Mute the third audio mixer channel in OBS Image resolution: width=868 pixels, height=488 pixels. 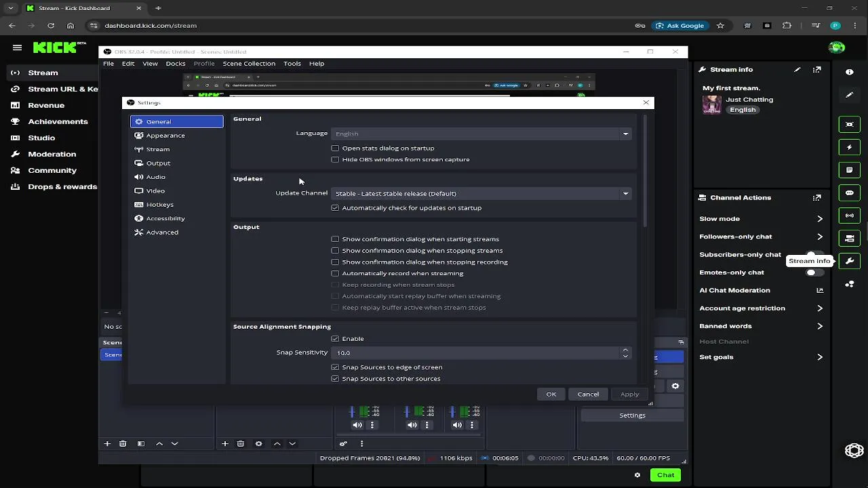click(x=457, y=425)
